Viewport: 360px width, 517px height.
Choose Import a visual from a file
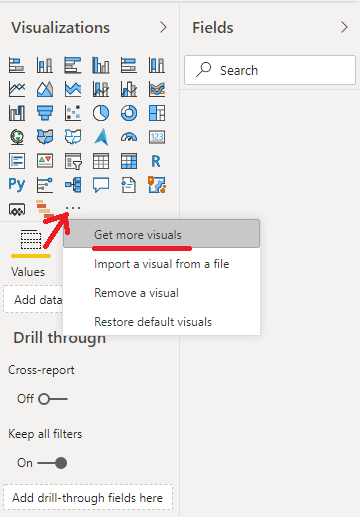(x=161, y=264)
